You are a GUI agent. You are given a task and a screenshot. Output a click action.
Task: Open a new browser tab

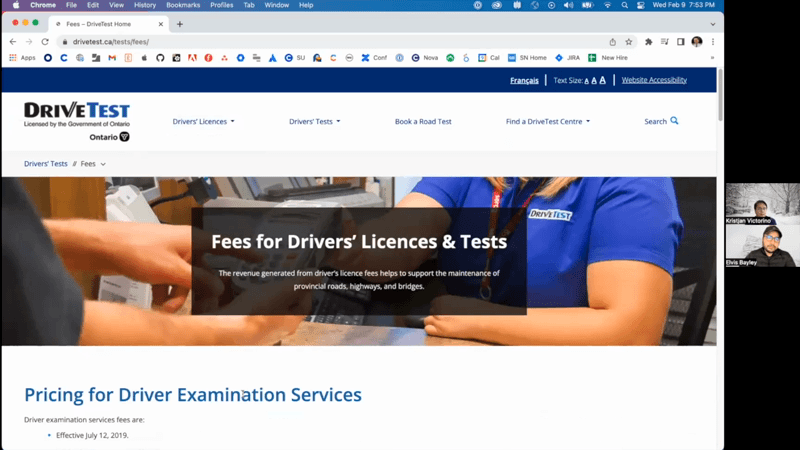[x=180, y=24]
